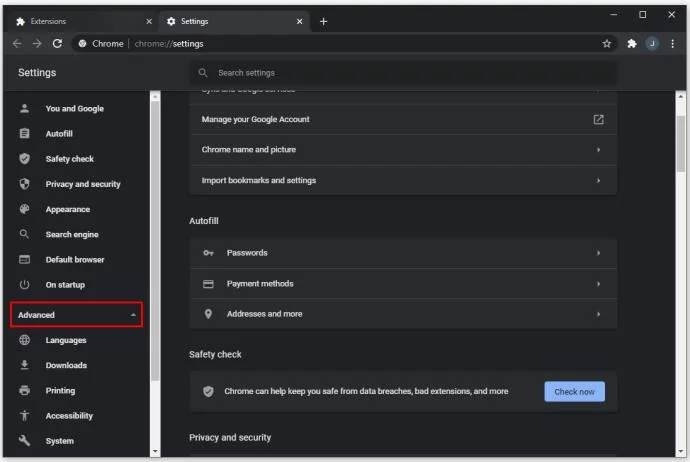690x462 pixels.
Task: Open Payment methods
Action: [x=403, y=284]
